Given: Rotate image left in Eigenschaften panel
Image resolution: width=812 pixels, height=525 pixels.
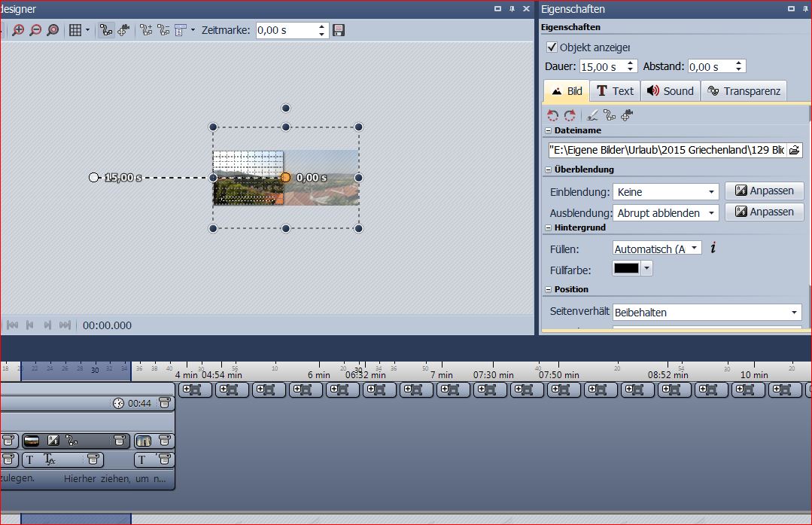Looking at the screenshot, I should click(553, 115).
